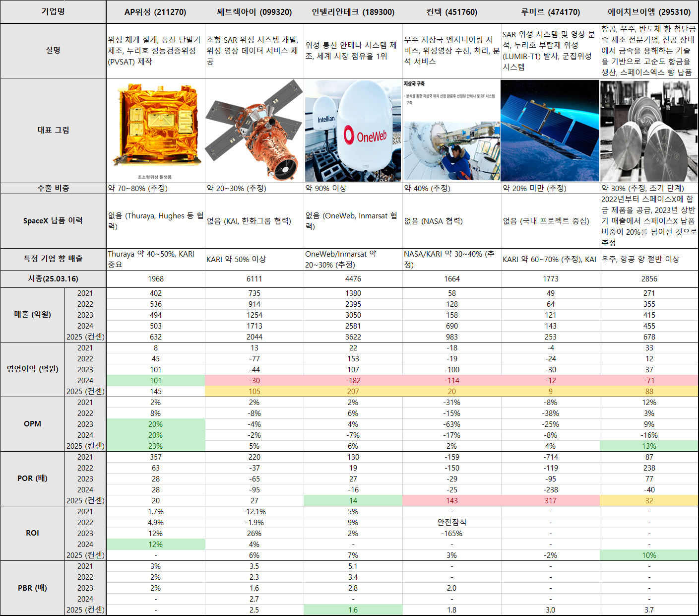Select the green 14 POR cell
This screenshot has height=616, width=699.
point(353,501)
